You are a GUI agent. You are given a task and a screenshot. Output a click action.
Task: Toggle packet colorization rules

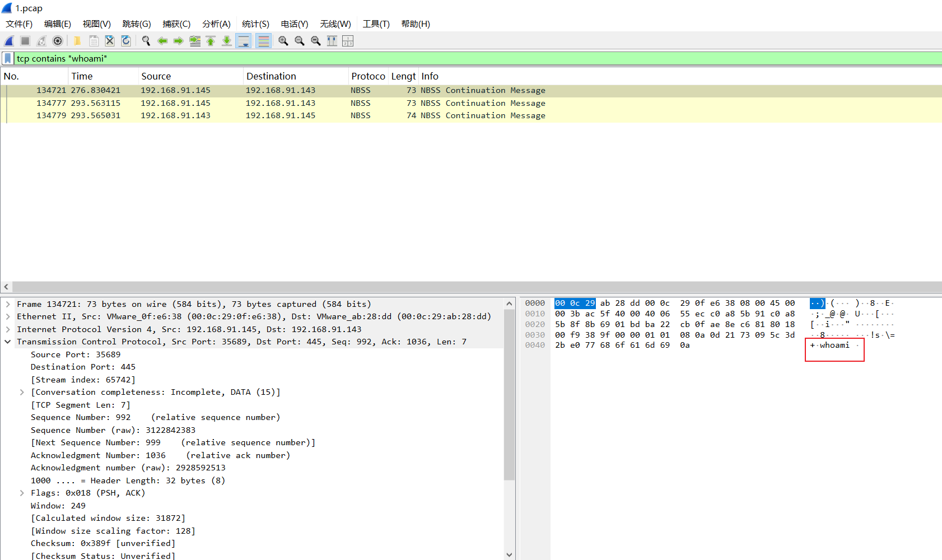pyautogui.click(x=264, y=41)
